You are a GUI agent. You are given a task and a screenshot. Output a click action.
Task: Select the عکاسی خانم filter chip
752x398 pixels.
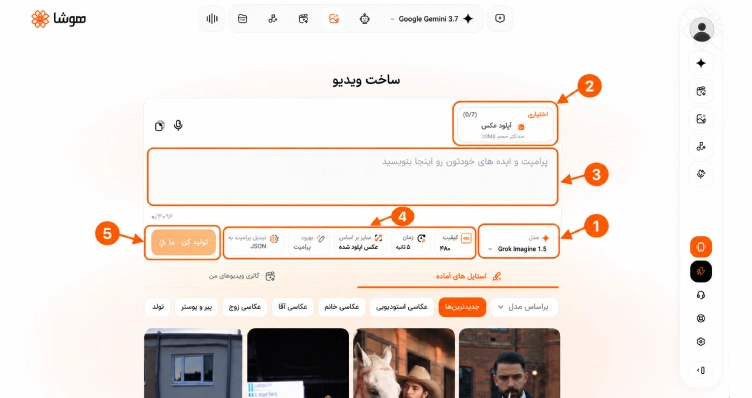(x=341, y=307)
